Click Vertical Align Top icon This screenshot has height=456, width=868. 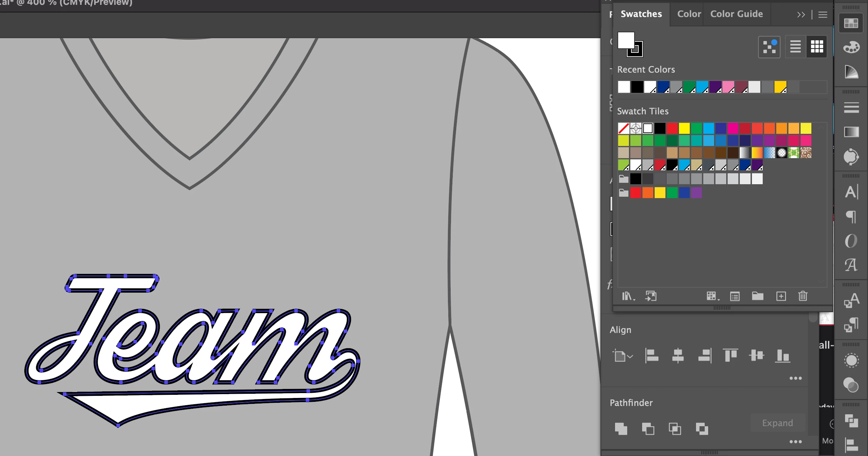[730, 356]
